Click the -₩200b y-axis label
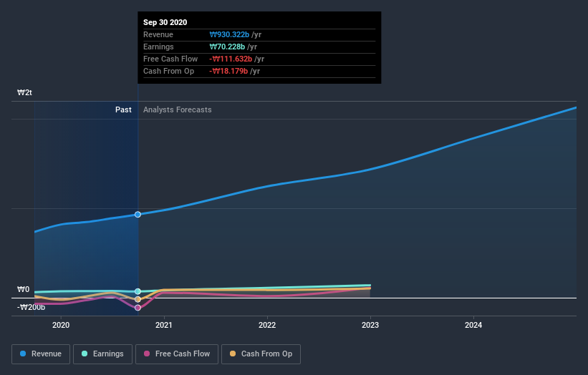 31,307
